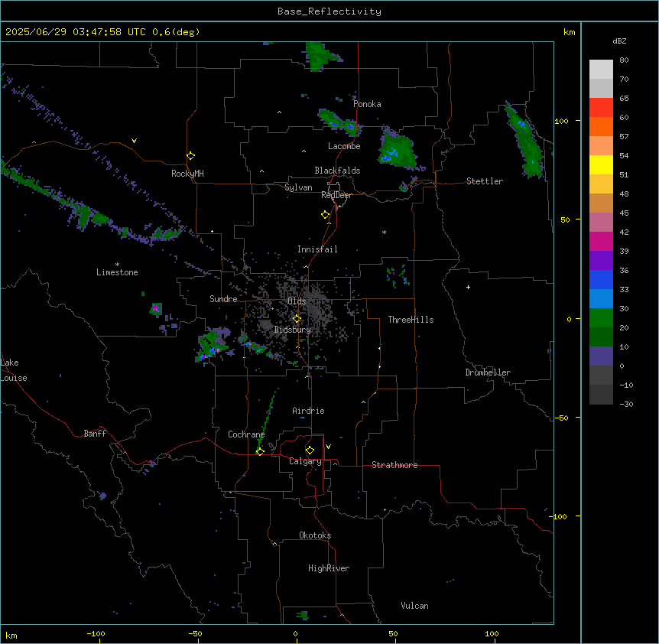Viewport: 659px width, 644px height.
Task: Click the -100 tick on the bottom axis
Action: 96,633
